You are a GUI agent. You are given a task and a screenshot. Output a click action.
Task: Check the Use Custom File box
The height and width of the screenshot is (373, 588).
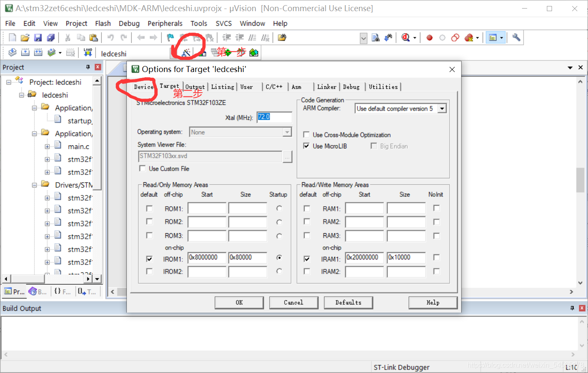coord(142,168)
